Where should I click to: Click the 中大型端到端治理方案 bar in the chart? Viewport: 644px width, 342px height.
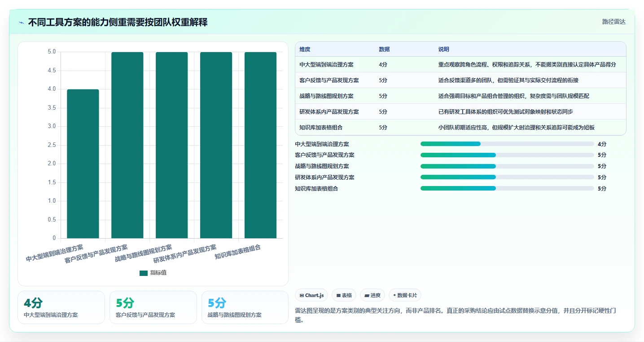tap(83, 164)
